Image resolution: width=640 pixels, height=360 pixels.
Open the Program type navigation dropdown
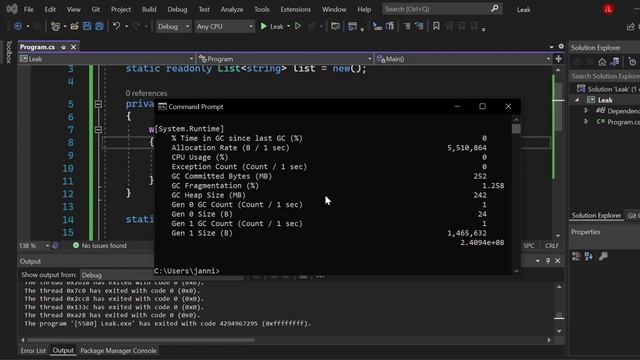(284, 59)
